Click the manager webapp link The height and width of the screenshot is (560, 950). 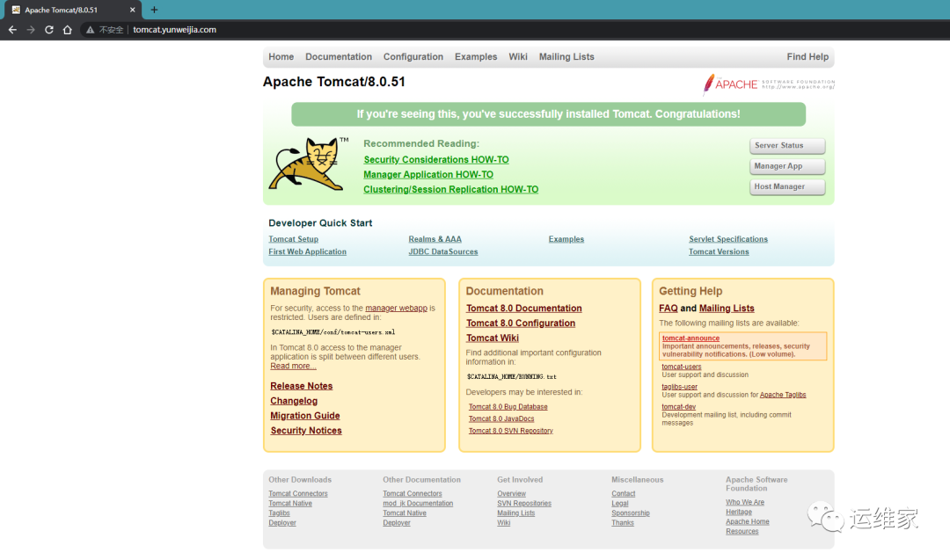click(396, 309)
